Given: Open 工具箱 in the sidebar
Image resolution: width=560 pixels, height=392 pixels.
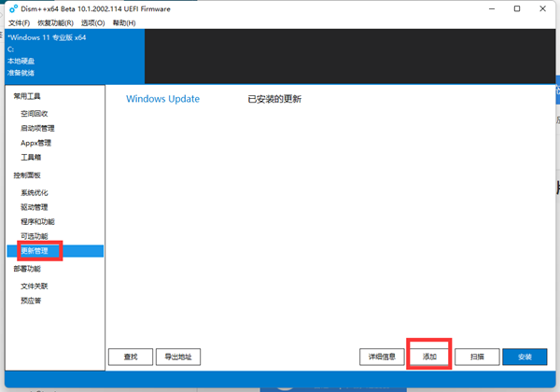Looking at the screenshot, I should pyautogui.click(x=31, y=157).
